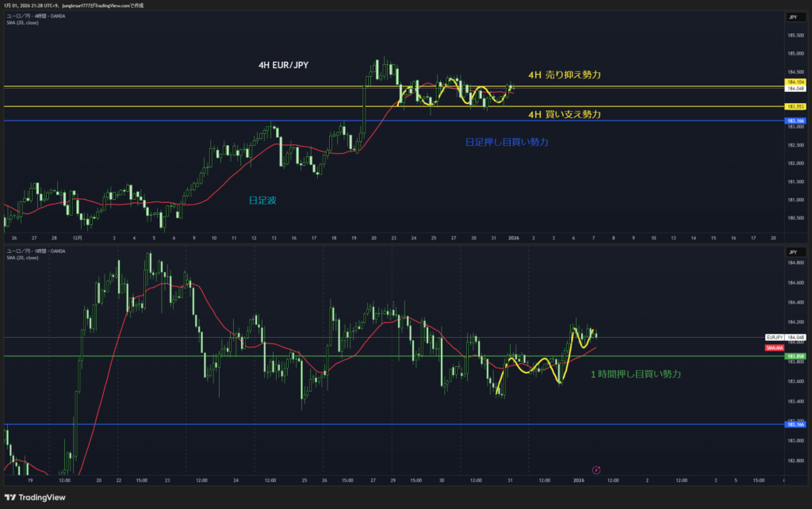Click the purple lightning event icon
The height and width of the screenshot is (509, 812).
click(x=596, y=470)
